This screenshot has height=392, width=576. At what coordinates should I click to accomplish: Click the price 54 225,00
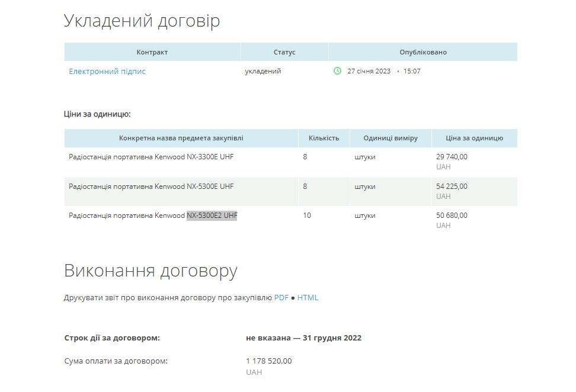(452, 186)
